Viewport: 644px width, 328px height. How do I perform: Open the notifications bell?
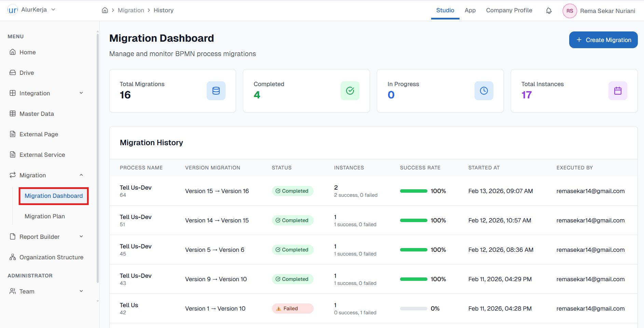coord(549,11)
